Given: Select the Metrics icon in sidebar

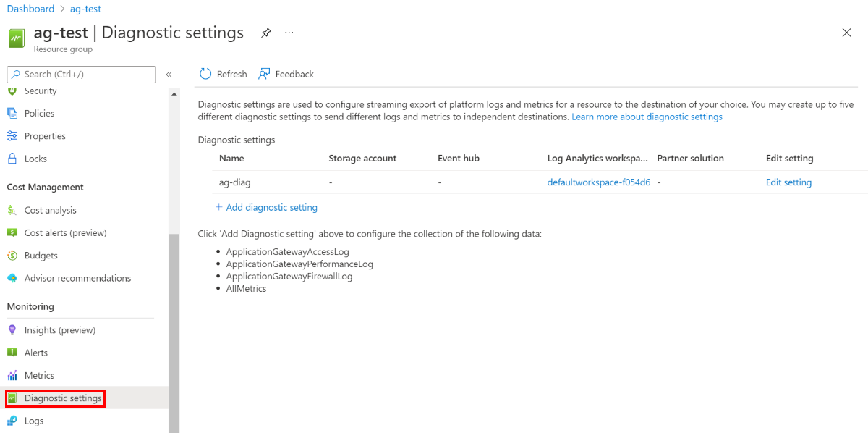Looking at the screenshot, I should pyautogui.click(x=14, y=375).
